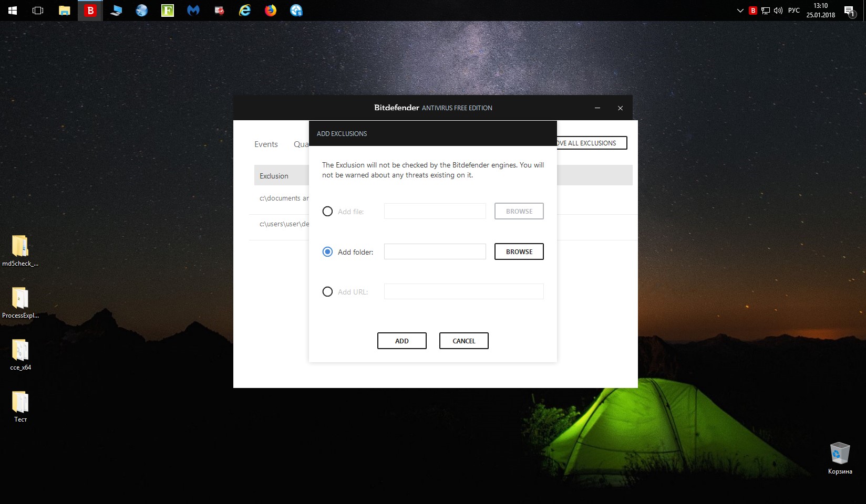Click the Exclusion column header
This screenshot has width=866, height=504.
coord(274,176)
